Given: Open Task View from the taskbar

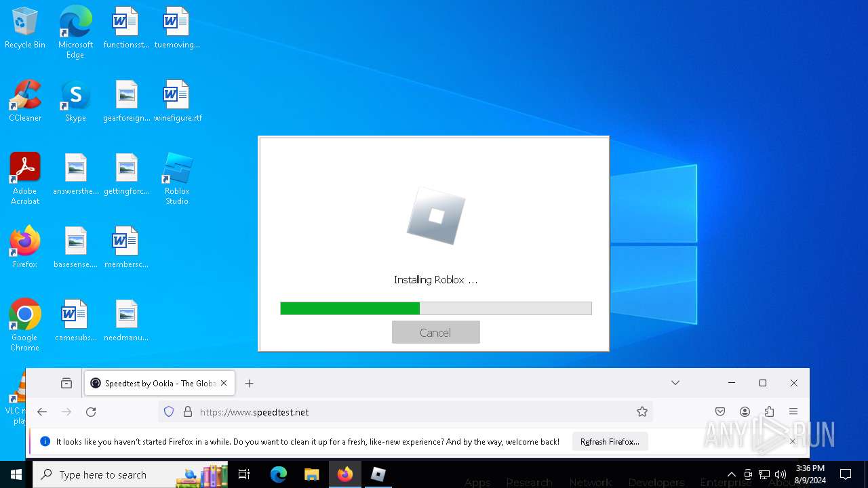Looking at the screenshot, I should 244,474.
